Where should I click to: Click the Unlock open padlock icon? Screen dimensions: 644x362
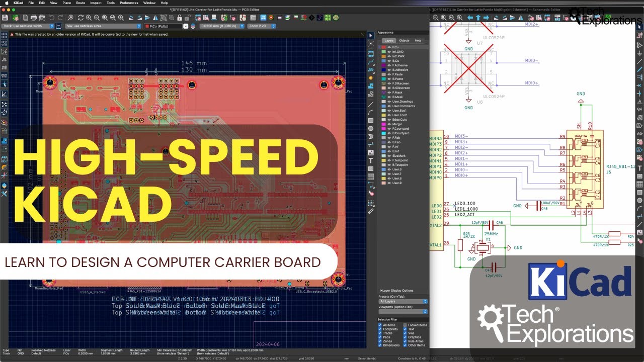[188, 18]
